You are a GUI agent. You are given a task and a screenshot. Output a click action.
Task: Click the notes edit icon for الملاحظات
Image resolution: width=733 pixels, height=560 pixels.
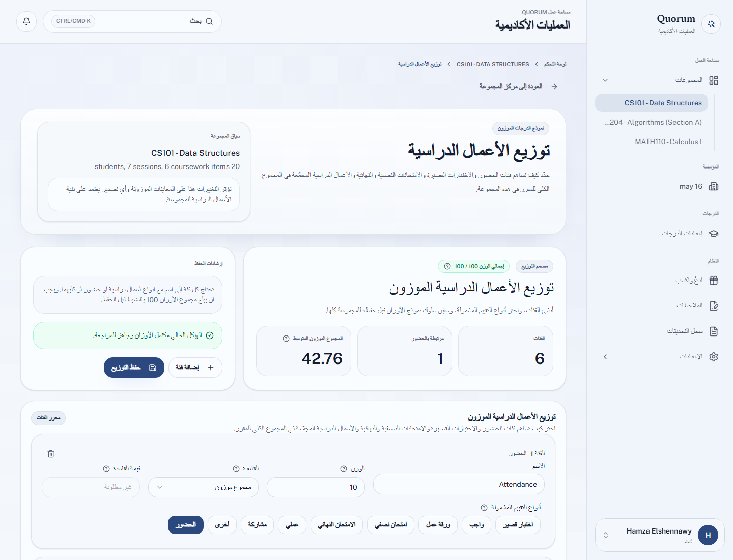tap(714, 305)
